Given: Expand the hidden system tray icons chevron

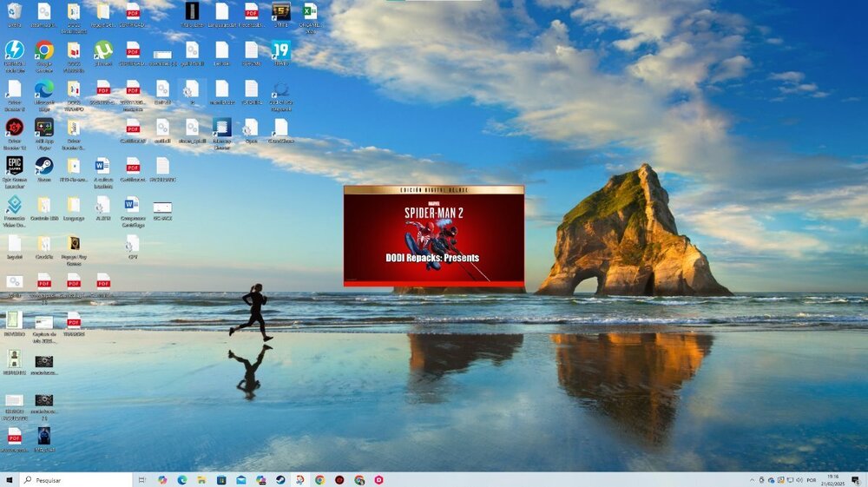Looking at the screenshot, I should click(x=752, y=479).
